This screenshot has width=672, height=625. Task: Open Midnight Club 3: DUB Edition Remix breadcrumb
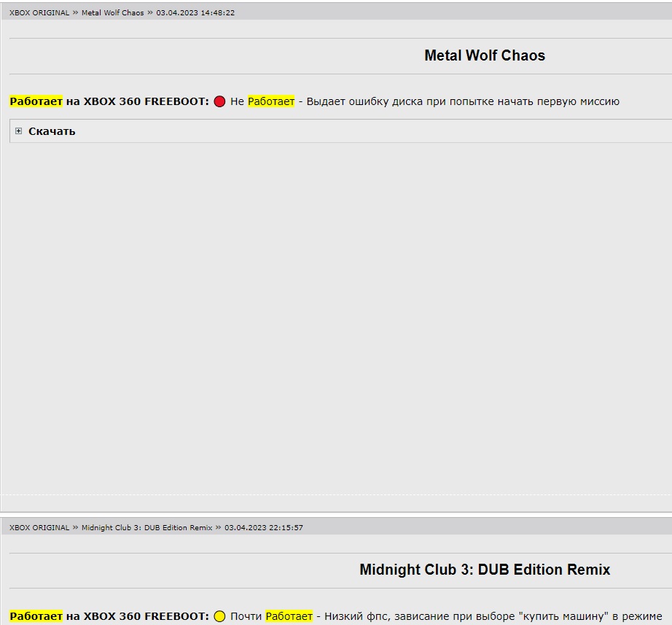pos(147,527)
